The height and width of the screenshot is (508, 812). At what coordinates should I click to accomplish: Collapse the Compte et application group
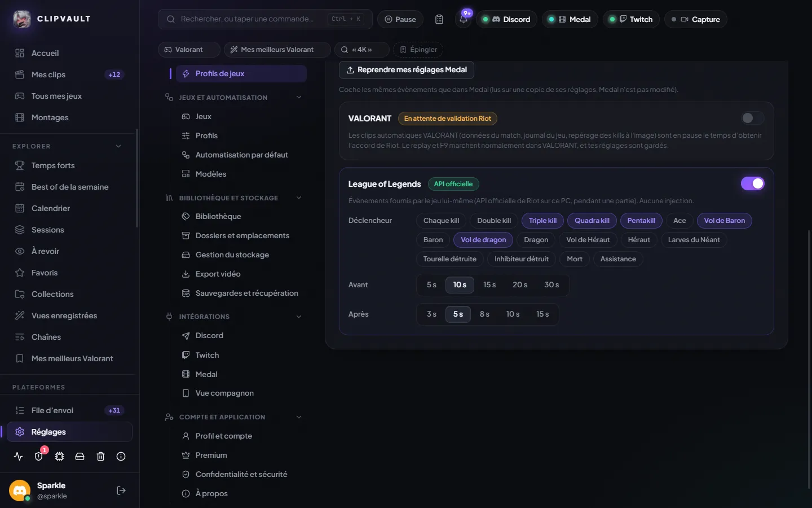[x=299, y=417]
